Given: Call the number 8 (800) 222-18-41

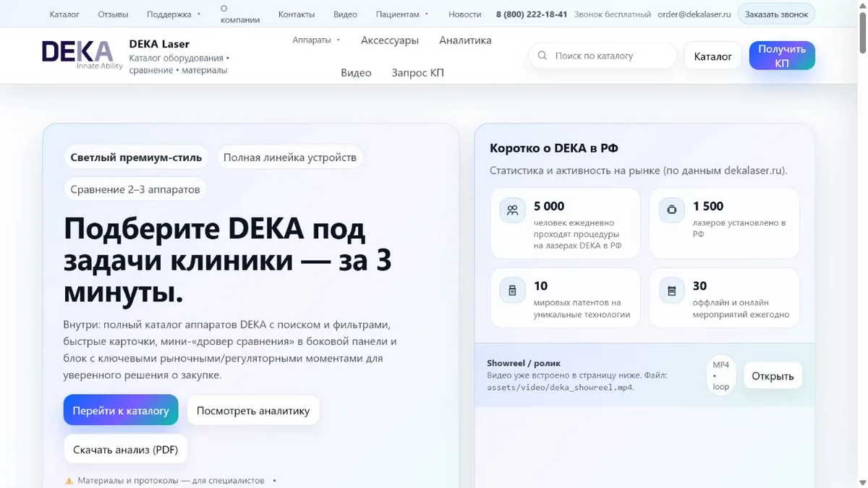Looking at the screenshot, I should pos(532,14).
